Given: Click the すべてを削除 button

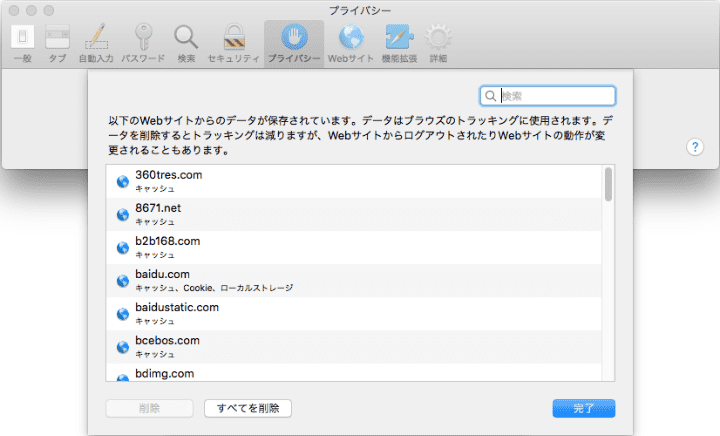Looking at the screenshot, I should (248, 408).
